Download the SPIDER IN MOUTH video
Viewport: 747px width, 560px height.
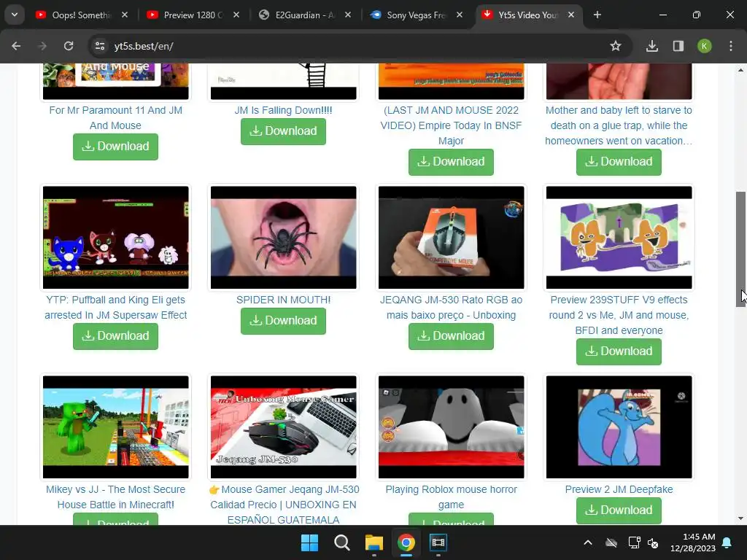pyautogui.click(x=283, y=321)
